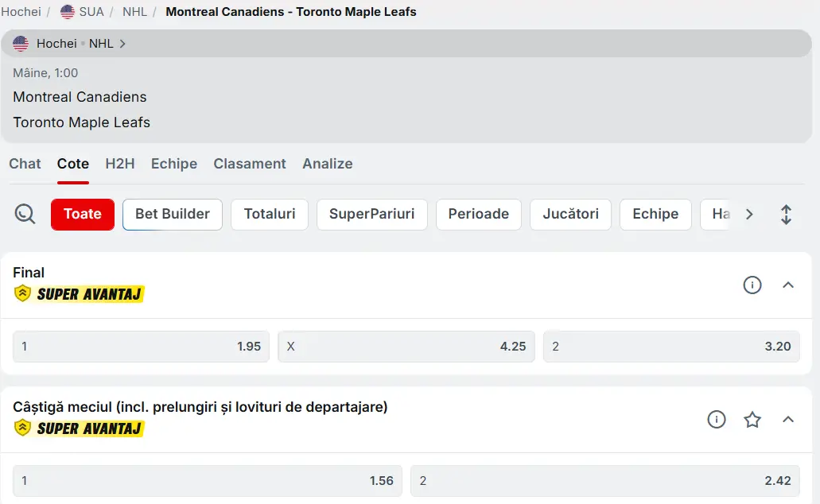This screenshot has height=504, width=820.
Task: Select the Totaluri filter chip
Action: (269, 214)
